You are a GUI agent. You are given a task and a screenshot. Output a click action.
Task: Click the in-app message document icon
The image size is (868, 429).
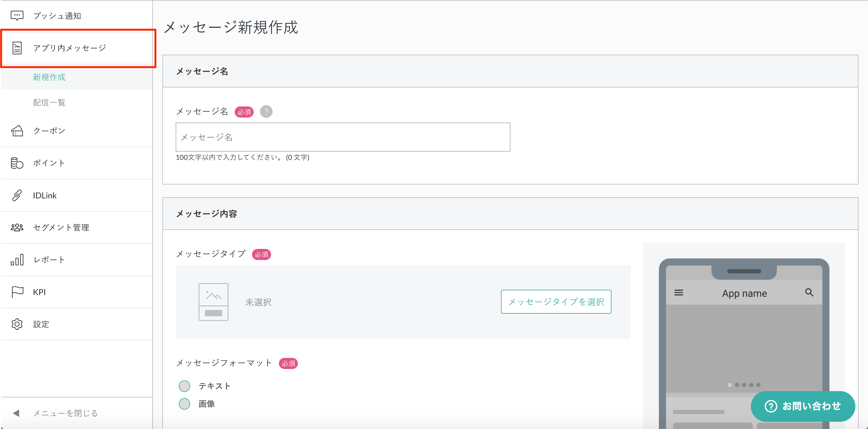(x=17, y=48)
